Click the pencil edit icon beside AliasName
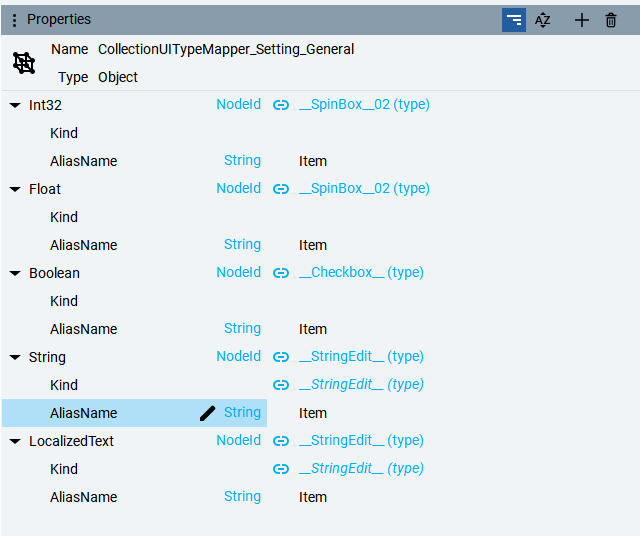The width and height of the screenshot is (640, 536). 208,413
